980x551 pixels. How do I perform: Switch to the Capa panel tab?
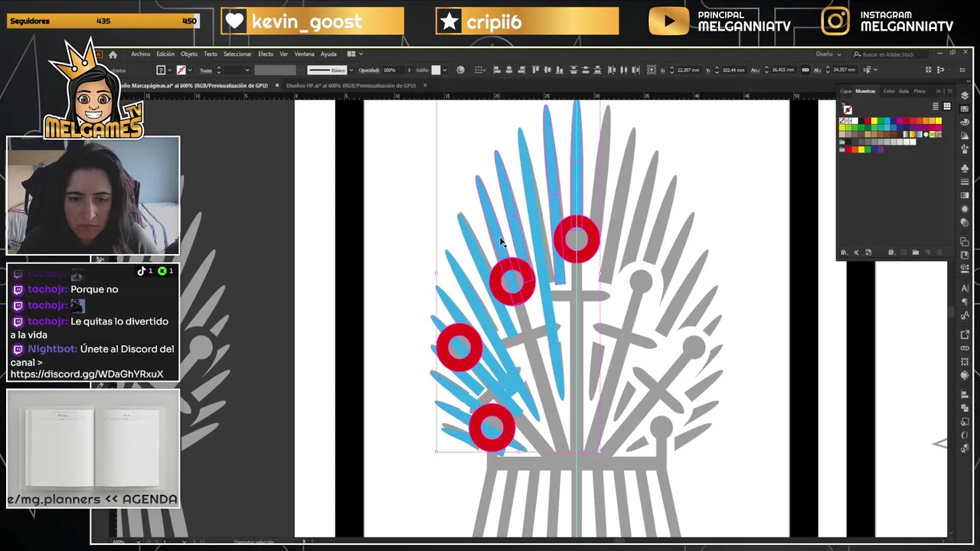click(846, 91)
